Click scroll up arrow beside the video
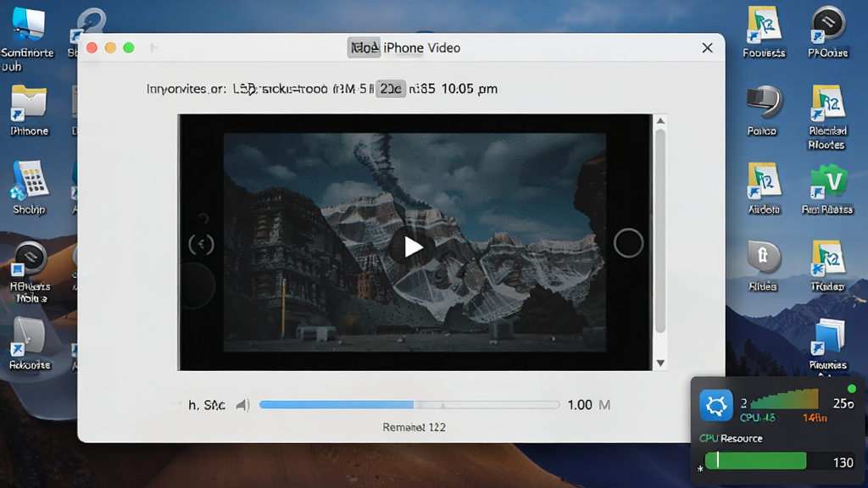Viewport: 868px width, 488px height. pos(660,120)
